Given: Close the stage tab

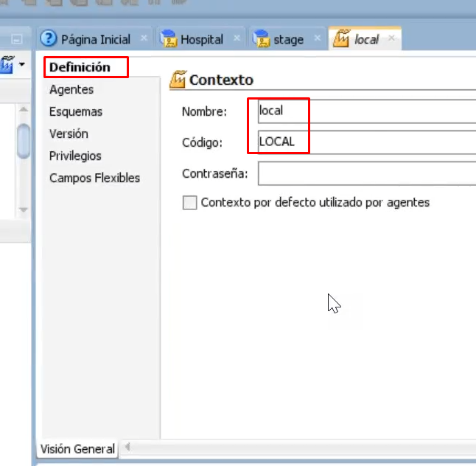Looking at the screenshot, I should (x=318, y=38).
